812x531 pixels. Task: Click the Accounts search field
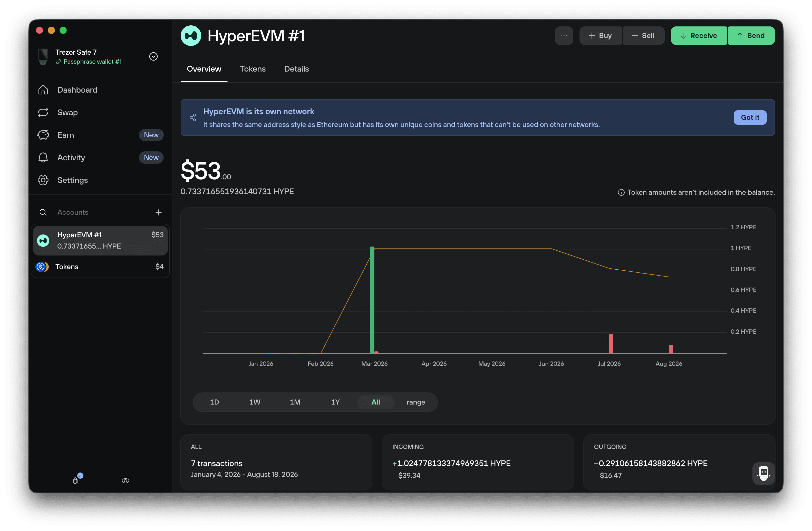(x=100, y=212)
